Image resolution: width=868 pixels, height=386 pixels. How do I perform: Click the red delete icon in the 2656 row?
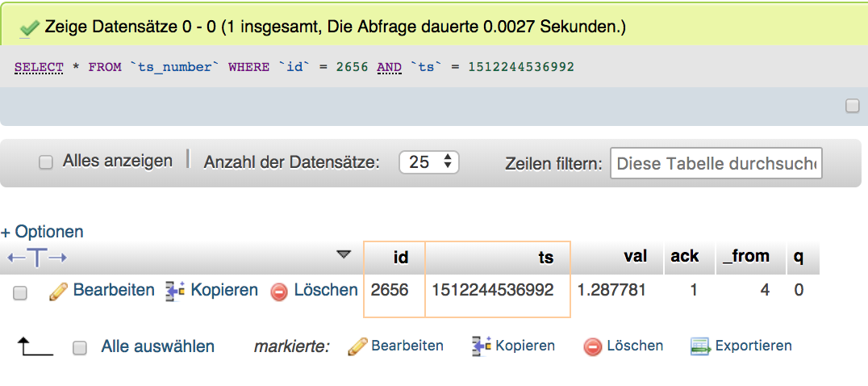pyautogui.click(x=280, y=292)
